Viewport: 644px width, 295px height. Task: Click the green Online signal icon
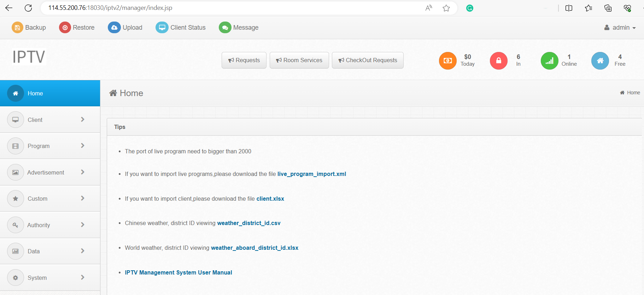[549, 61]
